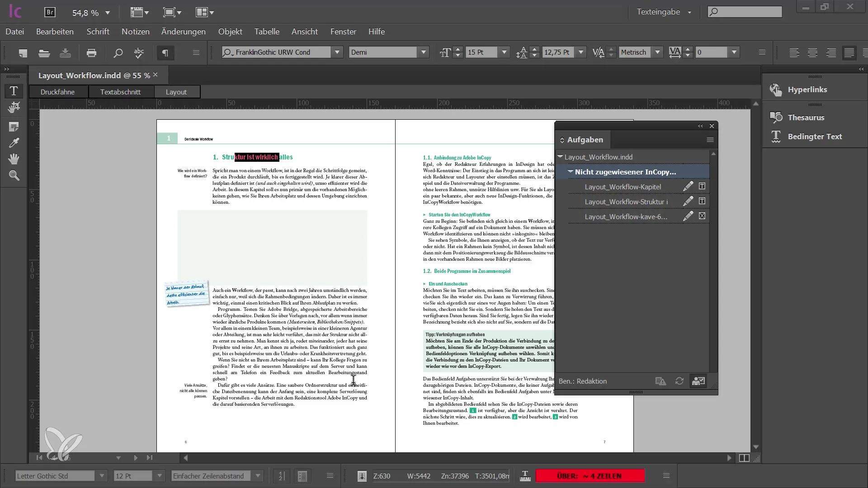Switch to the Druckfahne tab
This screenshot has width=868, height=488.
pos(57,92)
